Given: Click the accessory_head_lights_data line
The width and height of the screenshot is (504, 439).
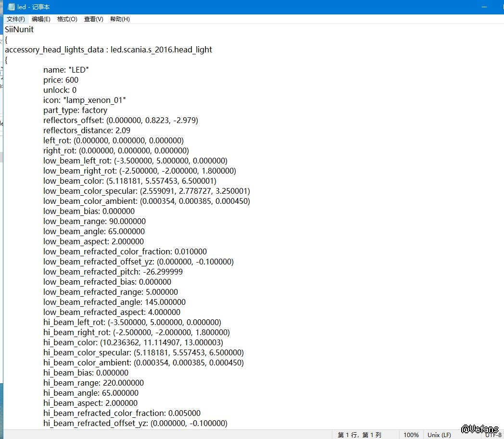Looking at the screenshot, I should tap(108, 50).
